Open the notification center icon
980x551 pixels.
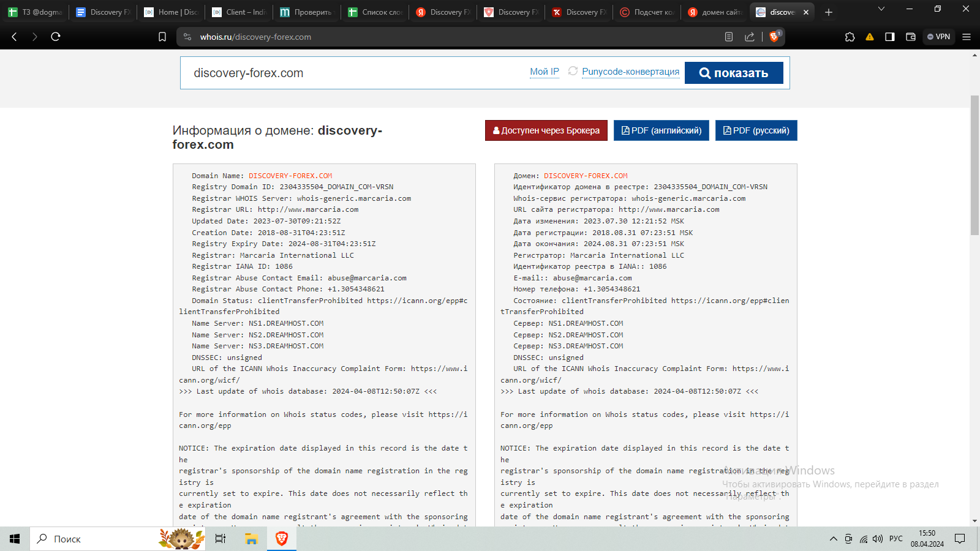click(x=960, y=539)
